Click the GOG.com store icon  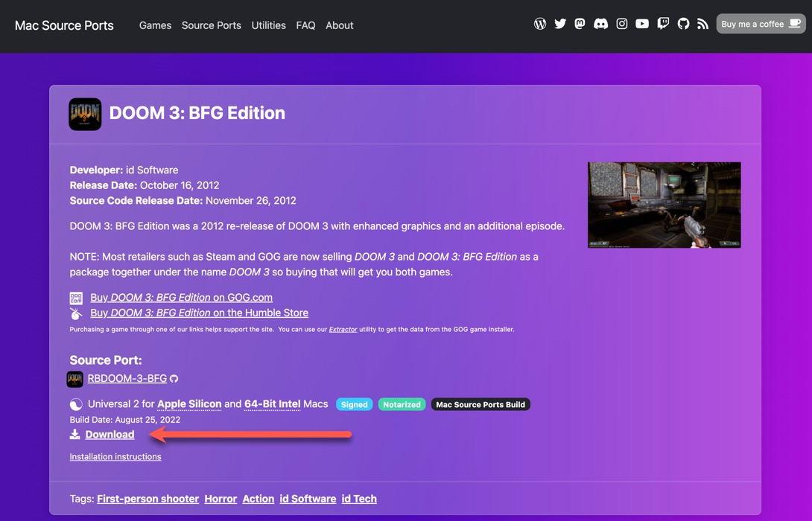[76, 297]
